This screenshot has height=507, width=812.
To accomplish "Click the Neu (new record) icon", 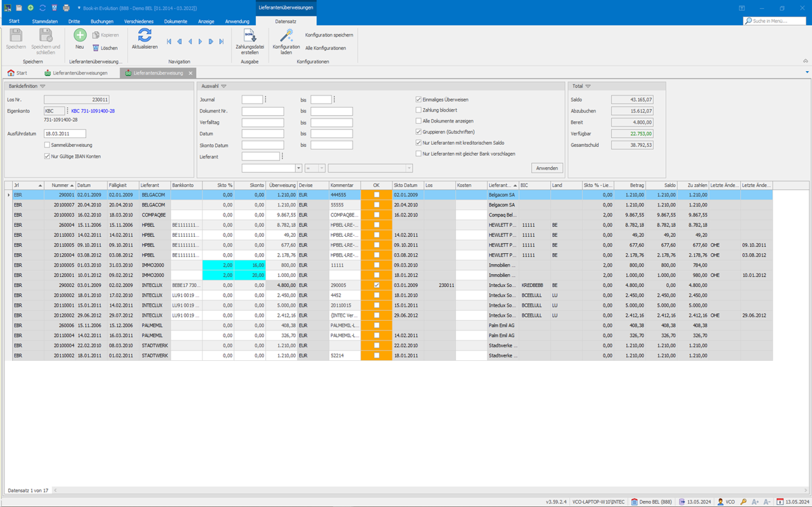I will (x=80, y=35).
